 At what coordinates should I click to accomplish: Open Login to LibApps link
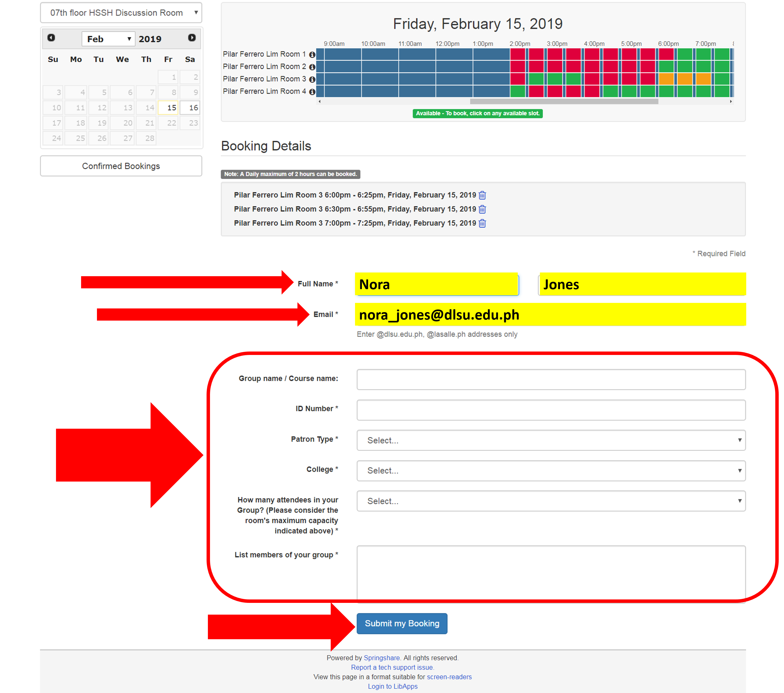point(393,686)
